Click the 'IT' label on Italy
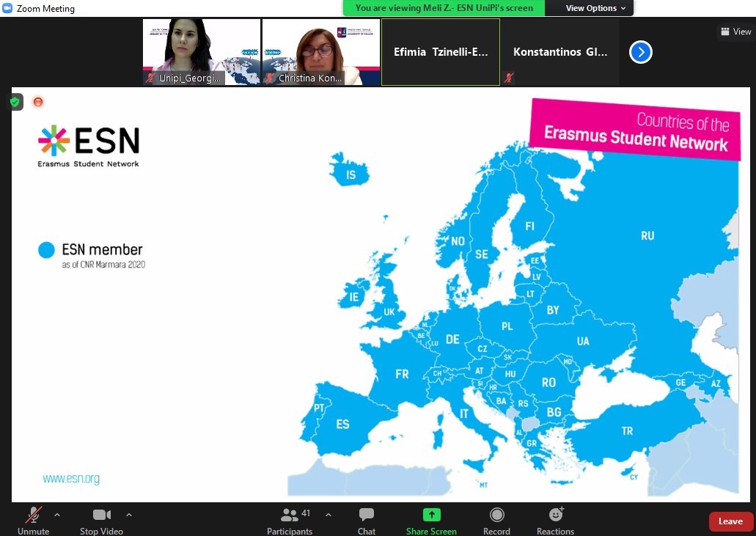 tap(464, 414)
